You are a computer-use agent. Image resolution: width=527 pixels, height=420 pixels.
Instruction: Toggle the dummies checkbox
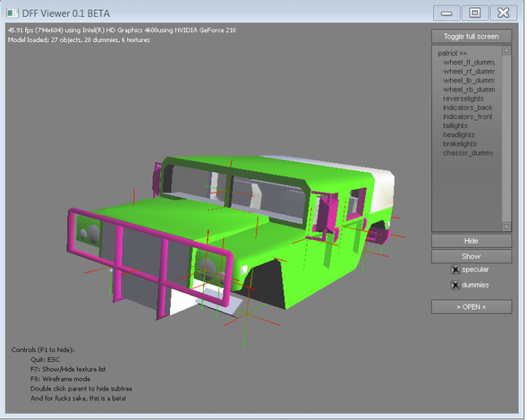(x=455, y=285)
